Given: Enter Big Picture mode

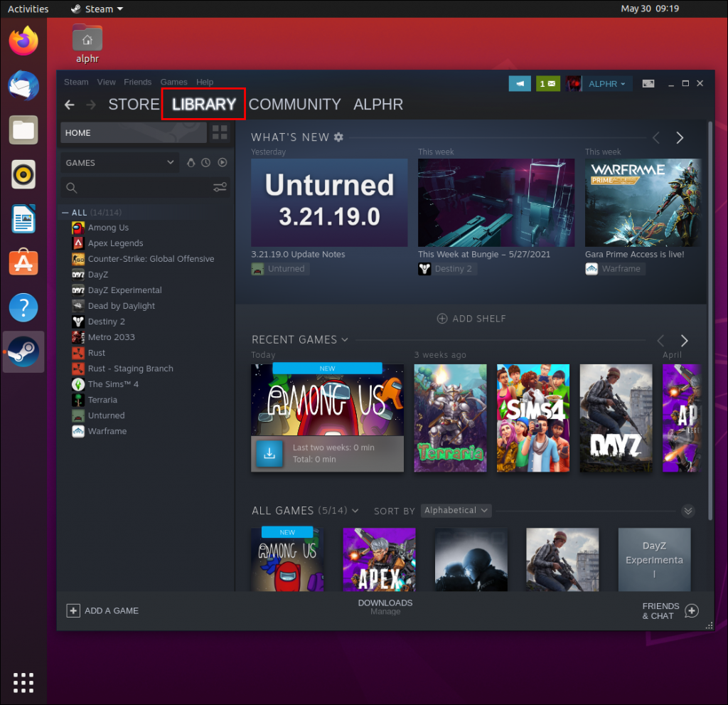Looking at the screenshot, I should pyautogui.click(x=648, y=83).
